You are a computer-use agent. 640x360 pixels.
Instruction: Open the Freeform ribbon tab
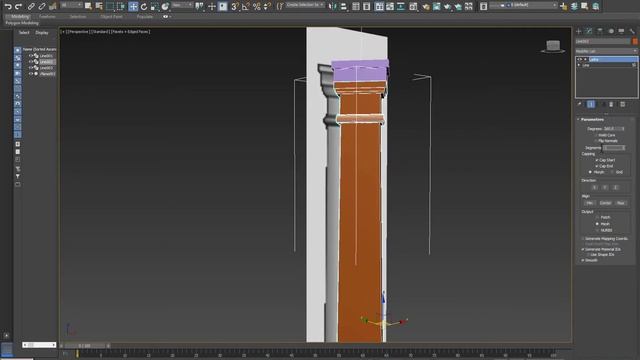[x=47, y=17]
